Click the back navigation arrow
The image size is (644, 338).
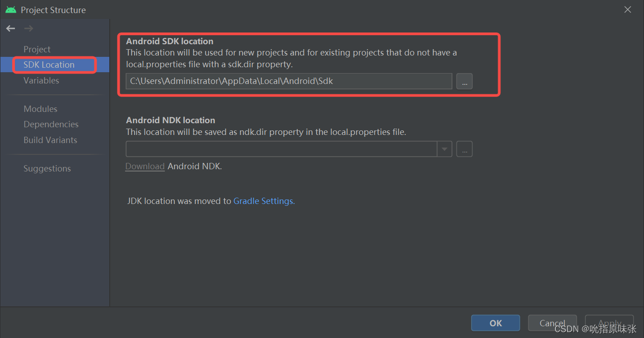pyautogui.click(x=10, y=28)
